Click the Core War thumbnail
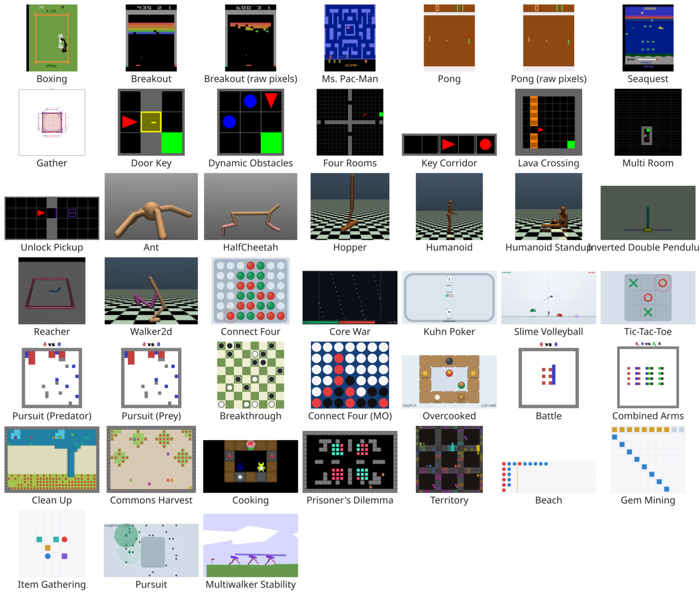The height and width of the screenshot is (595, 700). (x=350, y=297)
